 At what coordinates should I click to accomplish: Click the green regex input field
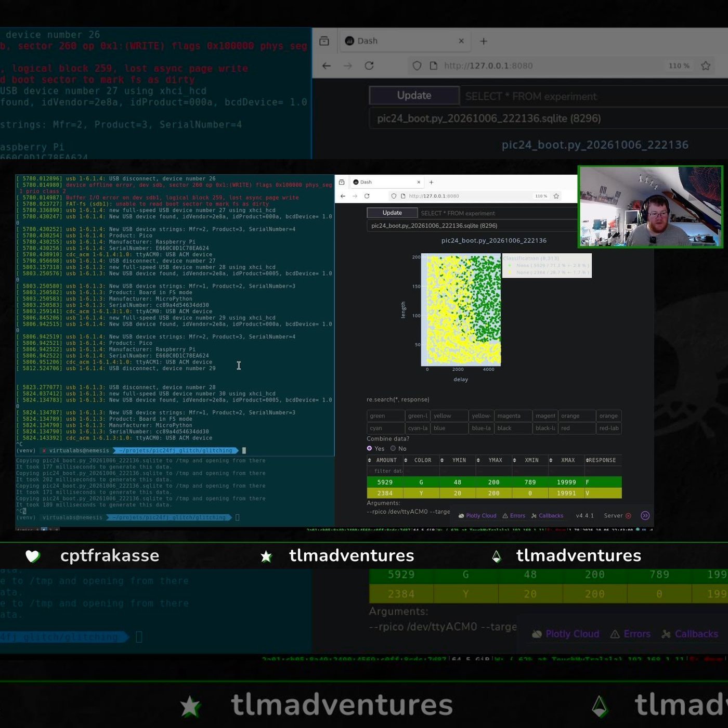[385, 416]
